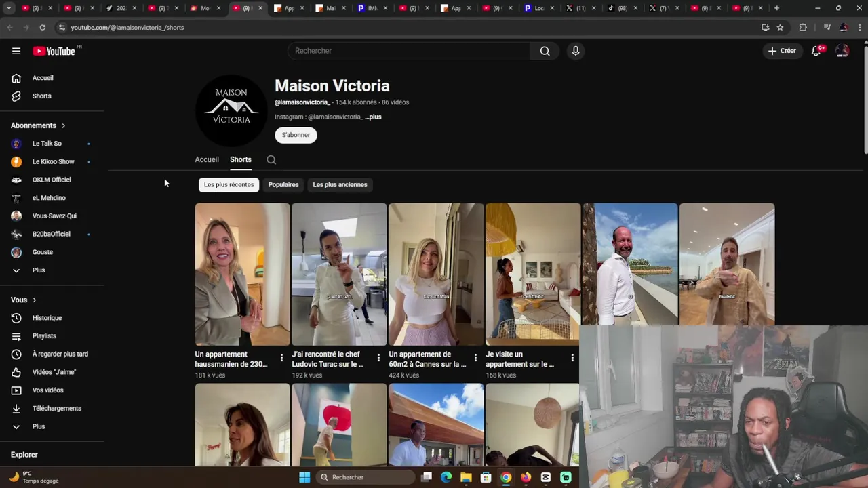Activate voice search microphone
Screen dimensions: 868x488
(576, 51)
